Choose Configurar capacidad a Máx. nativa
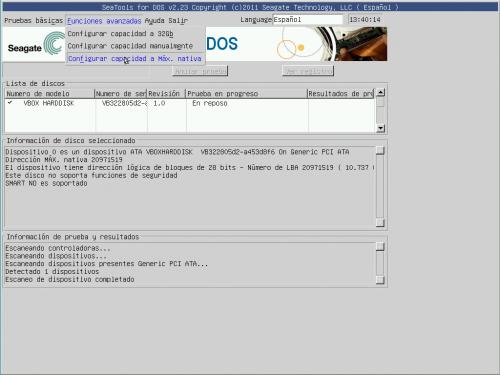The width and height of the screenshot is (500, 375). [135, 59]
